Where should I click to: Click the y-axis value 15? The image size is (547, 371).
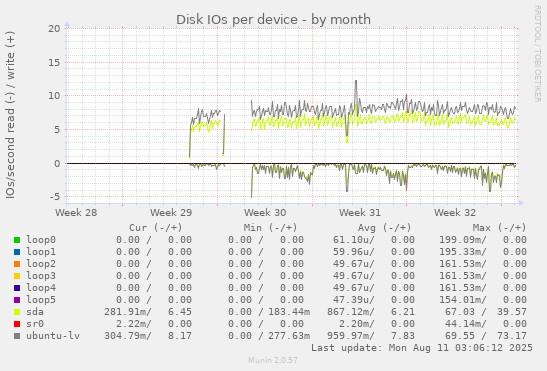[54, 62]
